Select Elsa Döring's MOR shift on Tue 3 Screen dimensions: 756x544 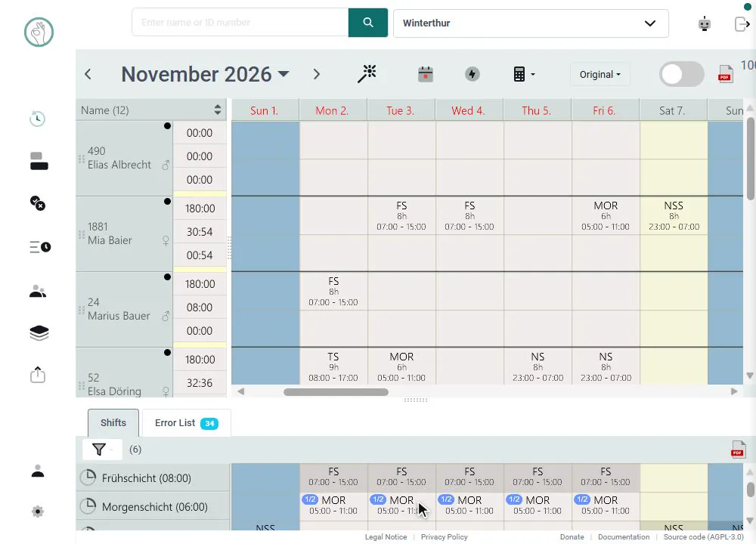pyautogui.click(x=401, y=366)
